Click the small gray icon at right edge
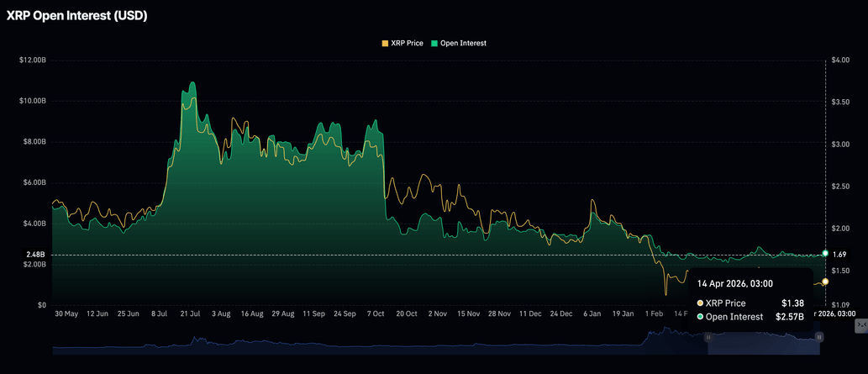Screen dimensions: 868x374 tap(861, 324)
